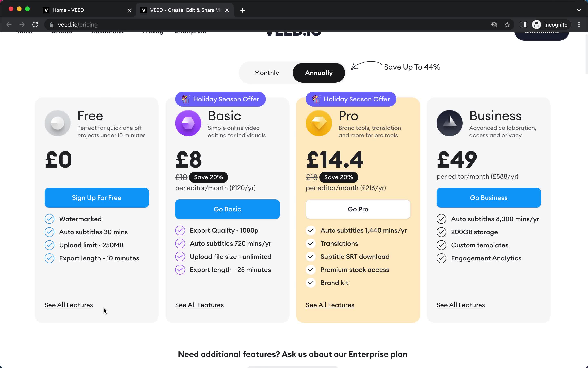Screen dimensions: 588x368
Task: Select the VEED - Create, Edit & Share tab
Action: [185, 10]
